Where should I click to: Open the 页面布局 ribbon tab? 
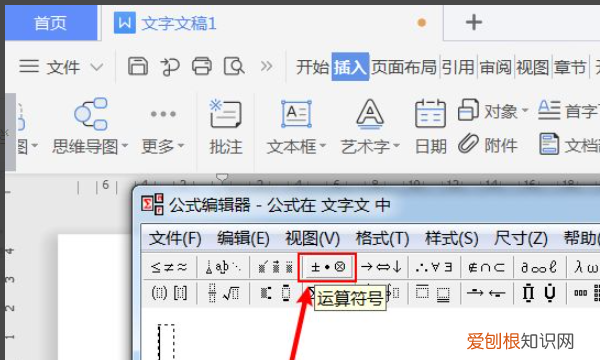404,67
